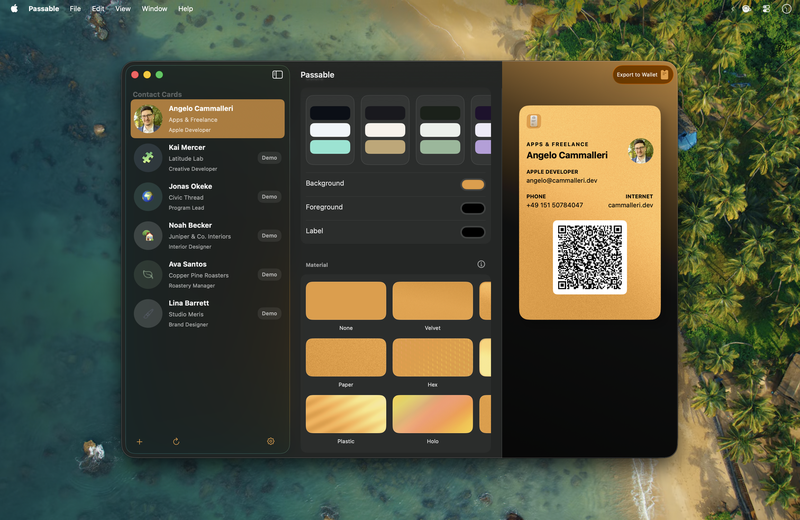Screen dimensions: 800x520
Task: Click the Contact Cards sidebar header
Action: click(157, 94)
